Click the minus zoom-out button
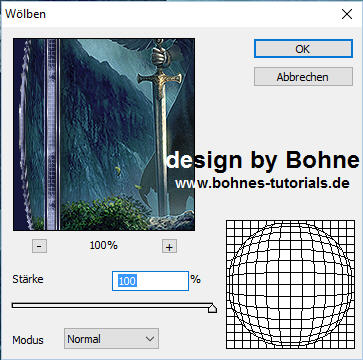This screenshot has height=360, width=363. pyautogui.click(x=39, y=246)
